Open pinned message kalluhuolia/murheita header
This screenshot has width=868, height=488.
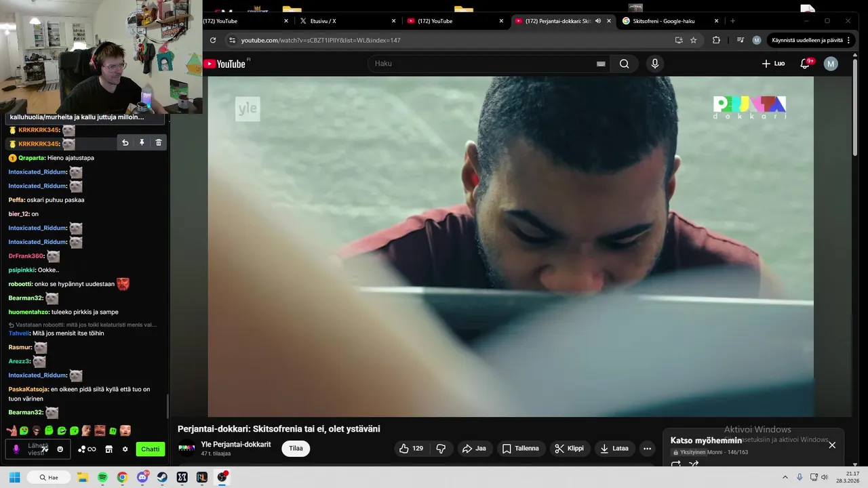tap(85, 117)
